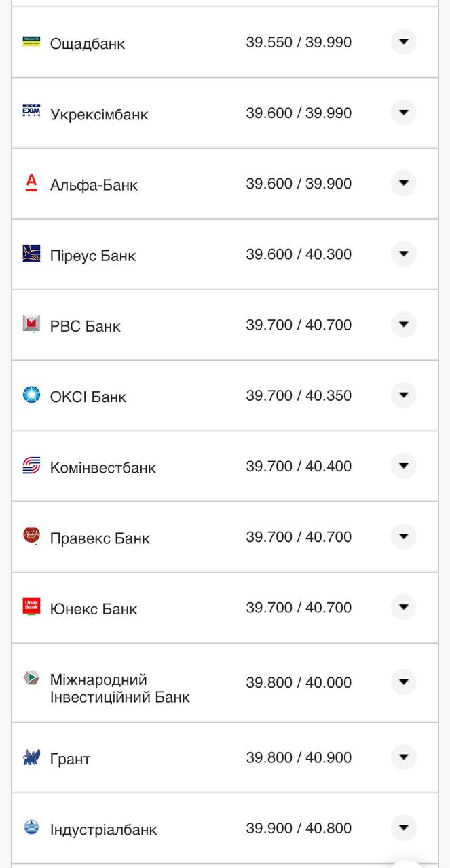The image size is (450, 868).
Task: Click the Укрексімбанк EXIM logo
Action: [31, 112]
